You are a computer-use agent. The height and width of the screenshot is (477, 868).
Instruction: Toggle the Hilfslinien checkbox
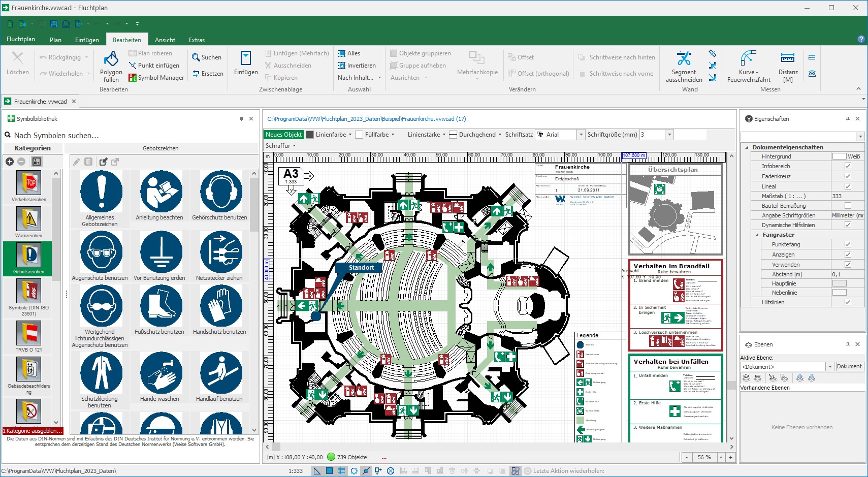[x=848, y=302]
